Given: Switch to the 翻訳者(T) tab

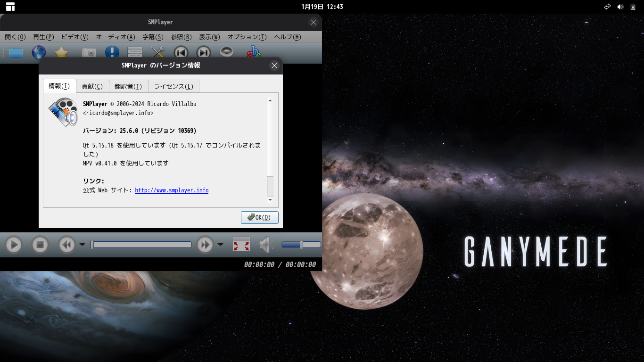Looking at the screenshot, I should [128, 86].
